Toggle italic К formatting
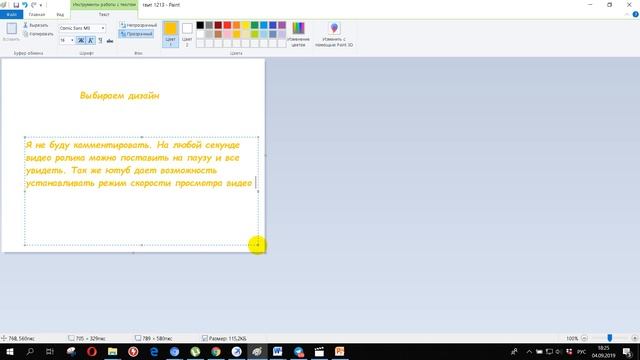 coord(90,40)
